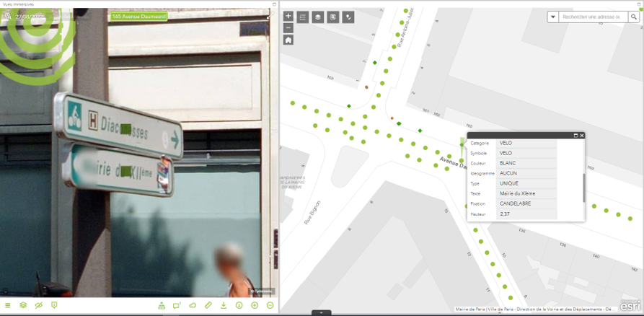The image size is (644, 316).
Task: Zoom out with the circled minus in viewer
Action: pos(270,305)
